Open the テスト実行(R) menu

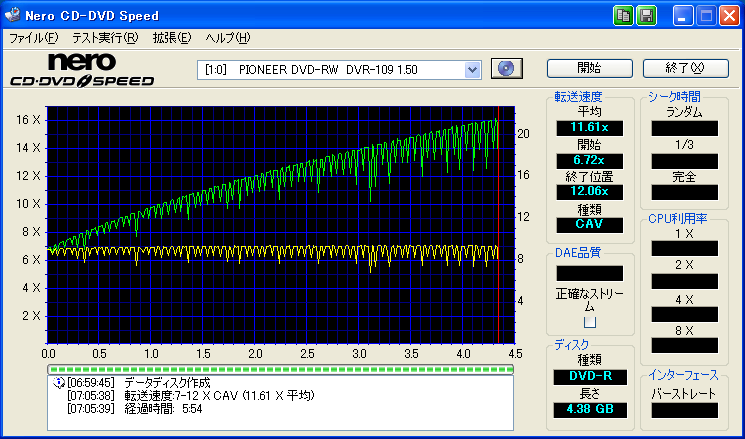pos(105,38)
